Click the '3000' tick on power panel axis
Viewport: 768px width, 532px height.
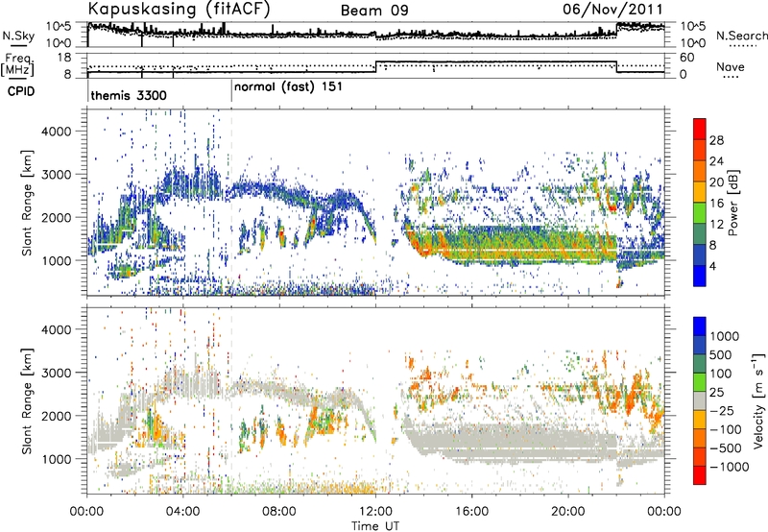56,175
